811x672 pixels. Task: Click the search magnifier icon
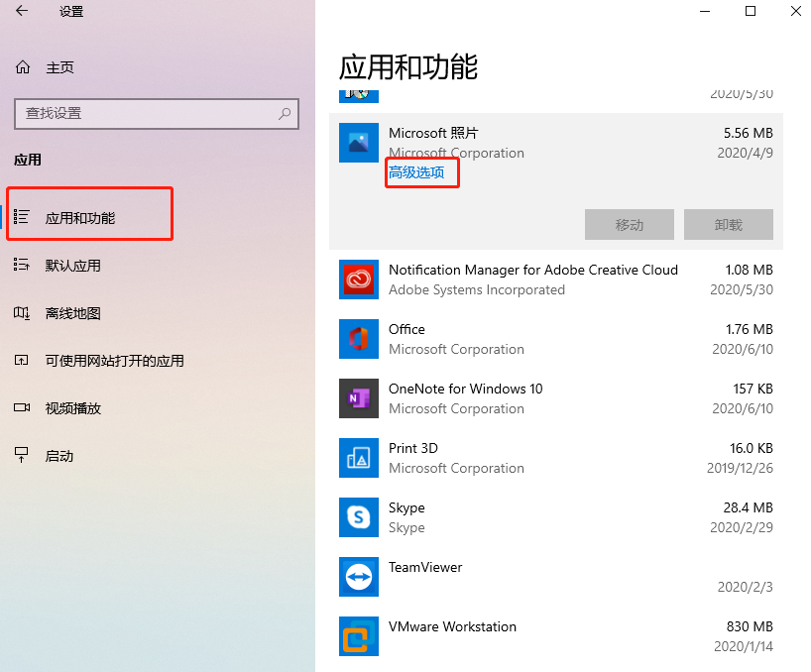[x=285, y=113]
